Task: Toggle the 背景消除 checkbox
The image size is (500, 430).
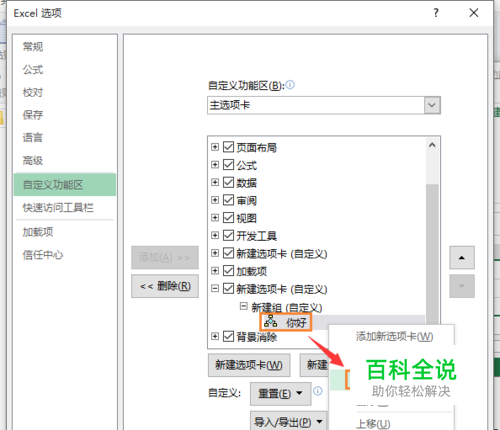Action: [x=228, y=337]
